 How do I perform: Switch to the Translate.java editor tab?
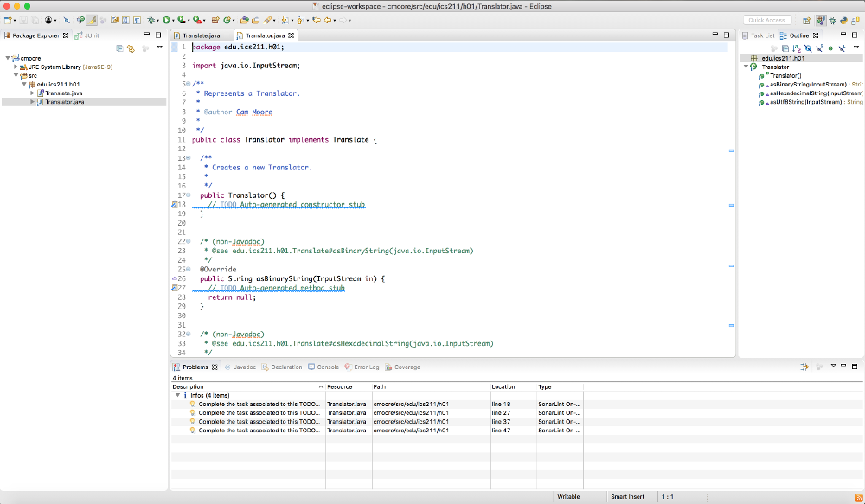(202, 35)
